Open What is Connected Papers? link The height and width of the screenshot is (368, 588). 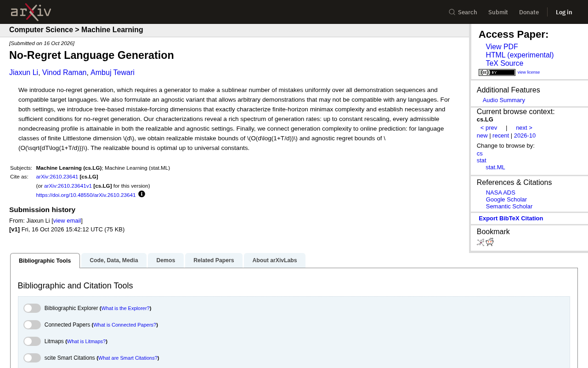125,325
